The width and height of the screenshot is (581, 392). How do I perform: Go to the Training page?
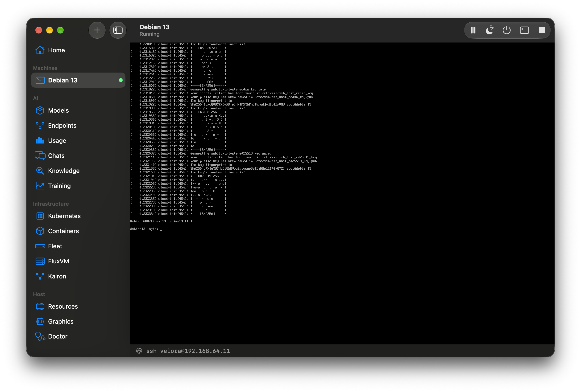click(78, 186)
